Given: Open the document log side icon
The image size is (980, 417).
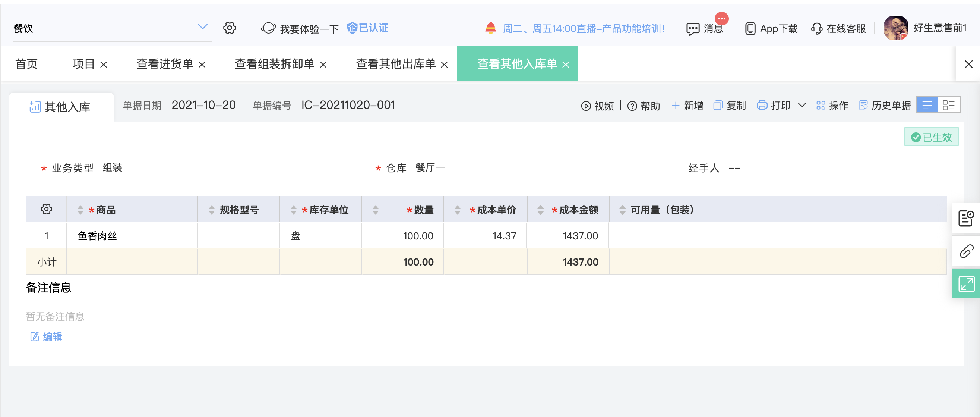Looking at the screenshot, I should click(966, 218).
